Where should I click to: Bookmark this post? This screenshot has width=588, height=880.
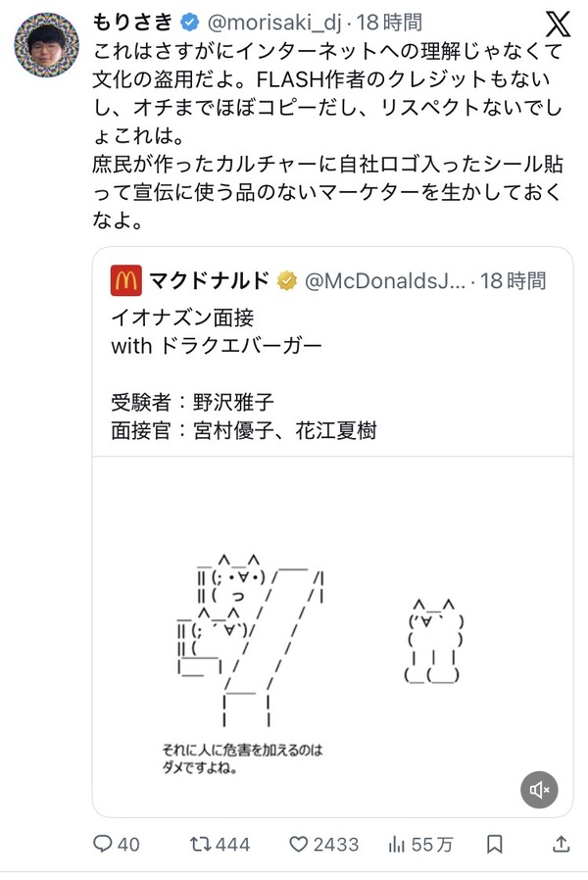(494, 844)
